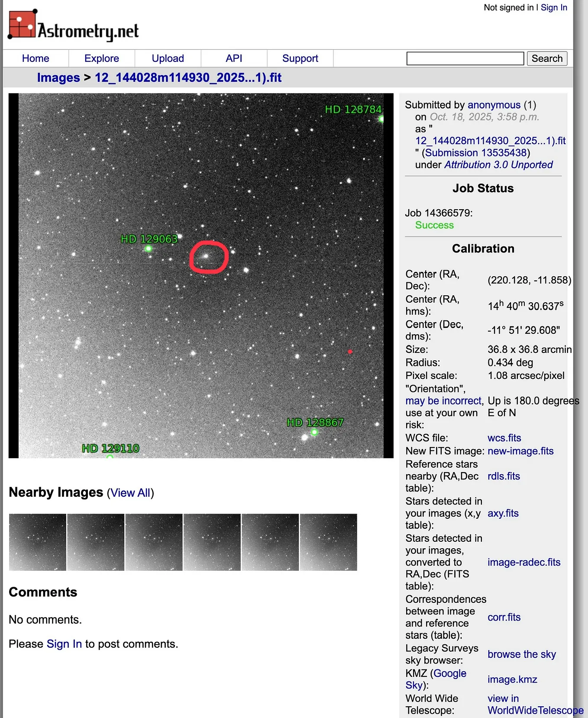Select the center value (220.128, -11.858)
Image resolution: width=588 pixels, height=718 pixels.
pyautogui.click(x=530, y=280)
